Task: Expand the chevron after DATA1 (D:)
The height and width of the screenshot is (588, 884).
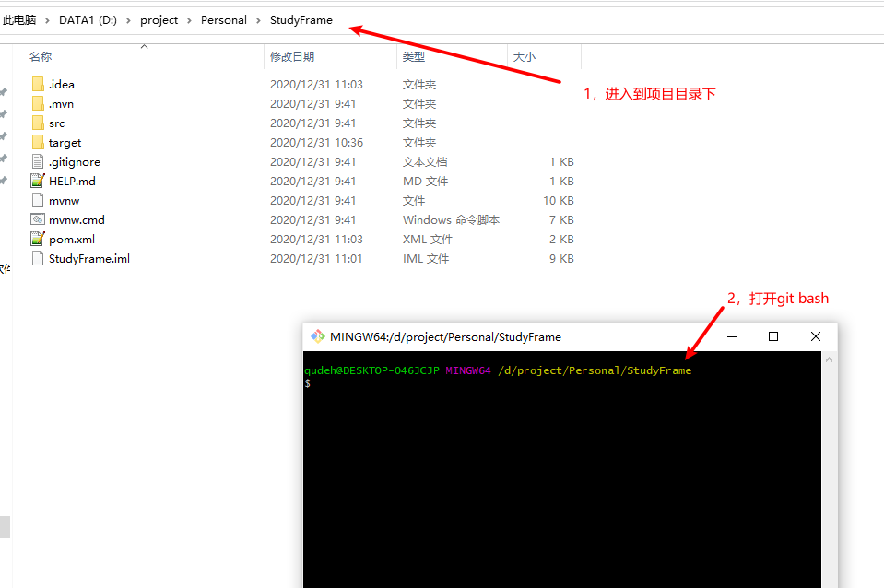Action: point(128,21)
